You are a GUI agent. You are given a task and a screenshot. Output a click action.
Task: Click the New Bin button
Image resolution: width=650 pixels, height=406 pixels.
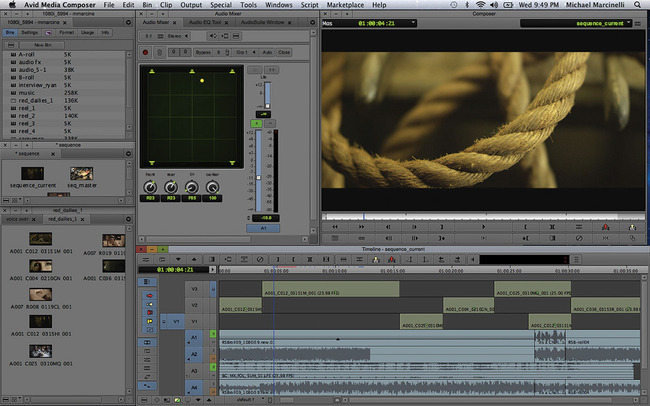click(x=43, y=45)
